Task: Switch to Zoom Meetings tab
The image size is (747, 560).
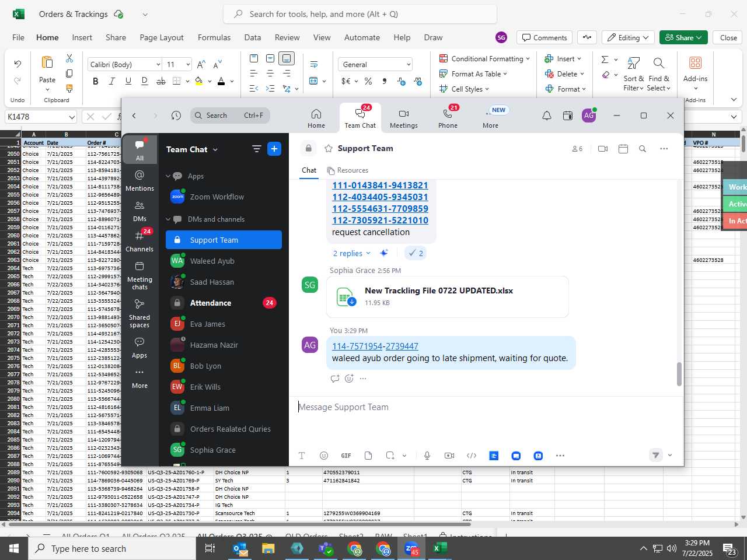Action: pos(404,118)
